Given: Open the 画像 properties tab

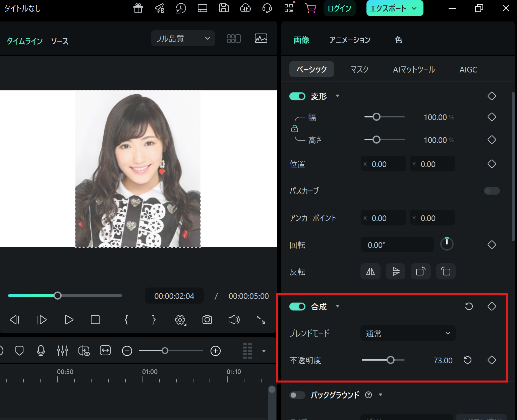Looking at the screenshot, I should coord(301,40).
